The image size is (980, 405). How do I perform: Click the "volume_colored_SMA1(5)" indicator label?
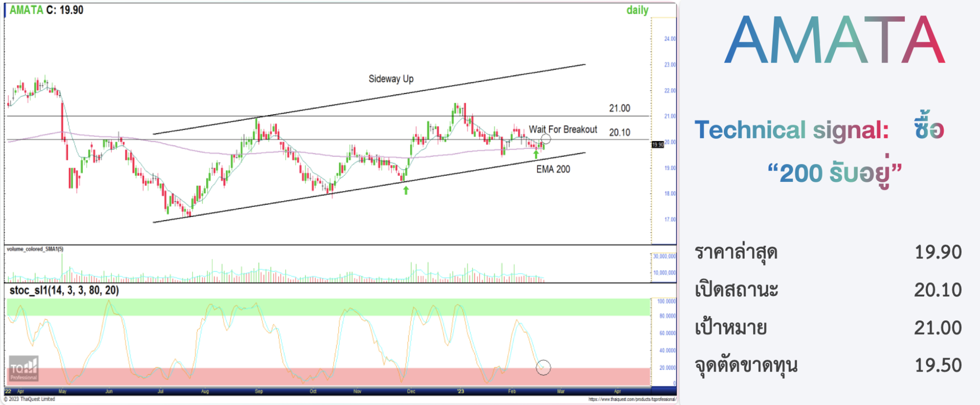coord(35,249)
